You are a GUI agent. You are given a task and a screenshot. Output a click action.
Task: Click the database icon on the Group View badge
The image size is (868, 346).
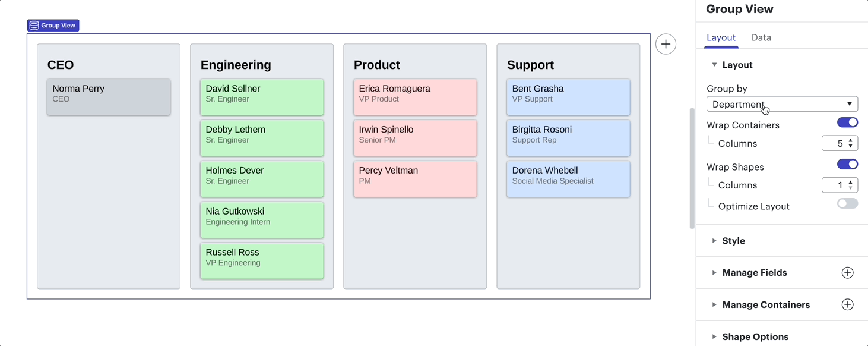[35, 25]
